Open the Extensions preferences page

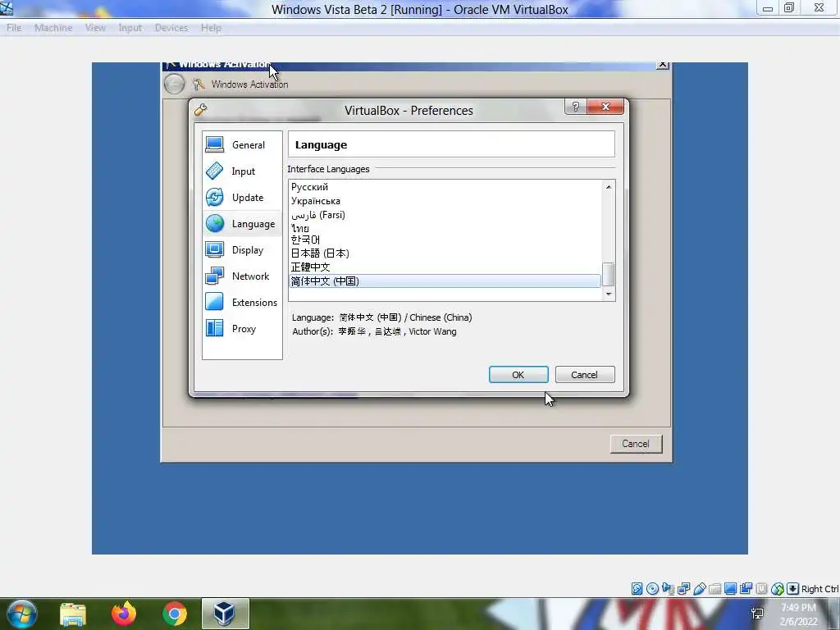point(242,302)
